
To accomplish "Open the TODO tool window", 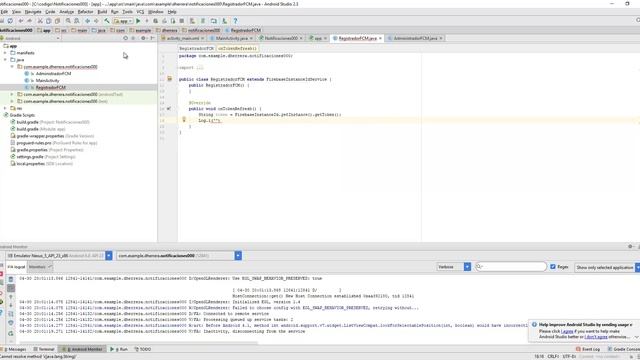I will [143, 349].
